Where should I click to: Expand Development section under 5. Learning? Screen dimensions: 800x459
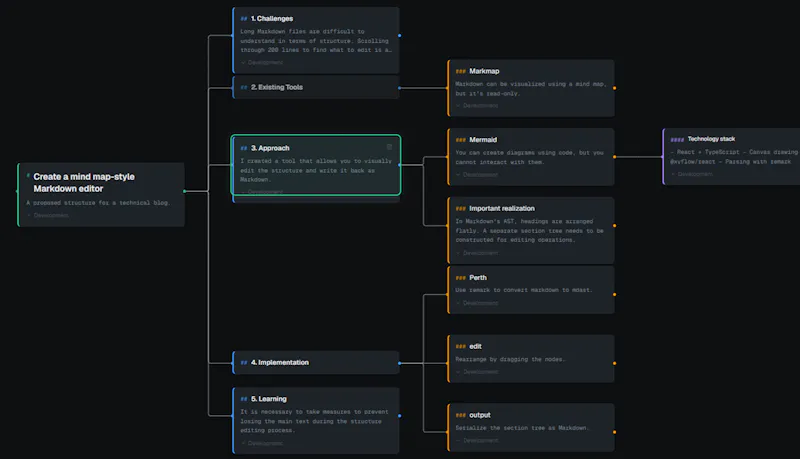point(262,443)
